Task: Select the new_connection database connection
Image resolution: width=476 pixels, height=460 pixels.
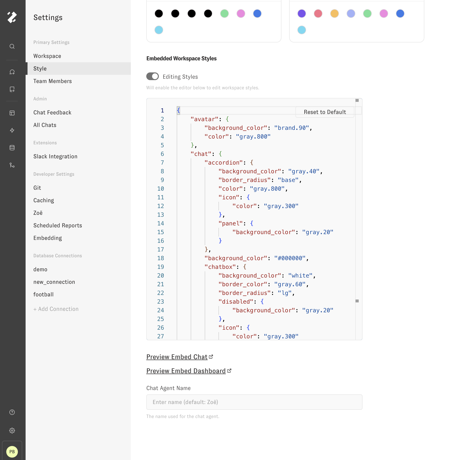Action: (78, 282)
